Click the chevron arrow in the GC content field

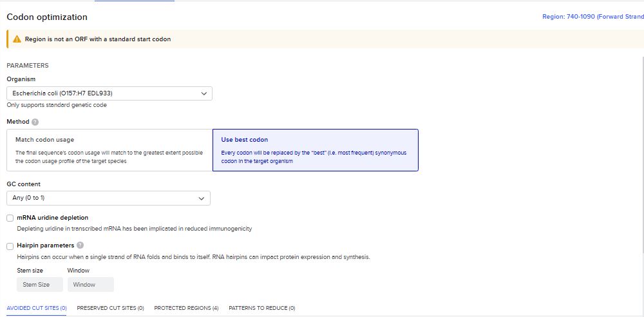(202, 198)
